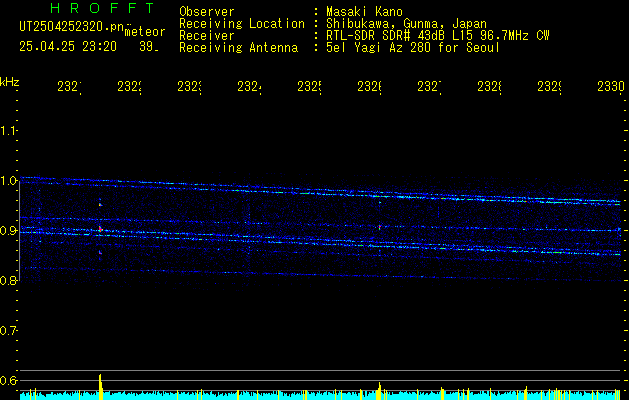Click the date stamp 25.04.25 23:20
Viewport: 629px width, 400px height.
point(68,47)
